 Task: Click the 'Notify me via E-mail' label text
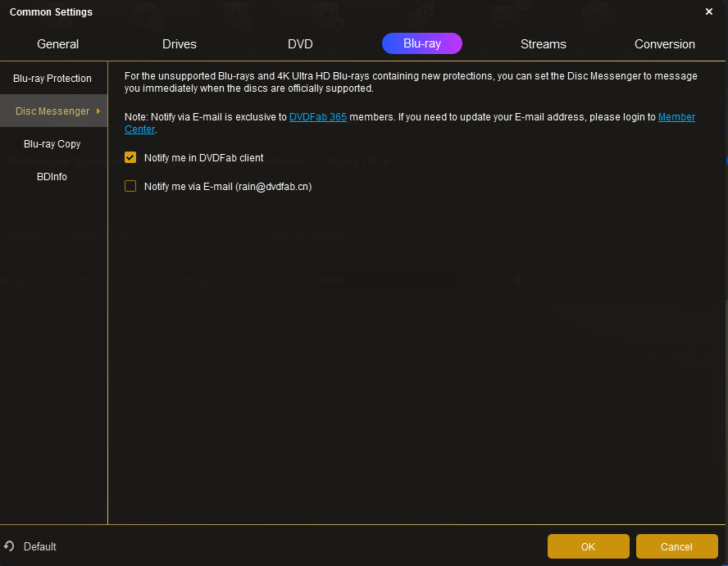tap(228, 187)
